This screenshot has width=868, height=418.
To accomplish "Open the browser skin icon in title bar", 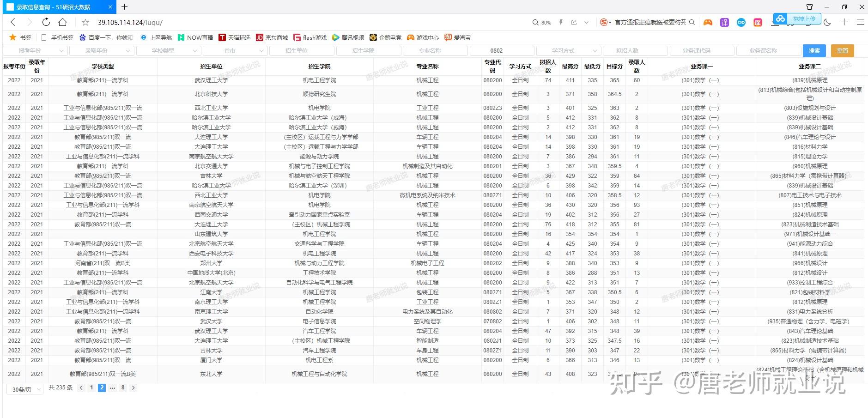I will [x=809, y=7].
